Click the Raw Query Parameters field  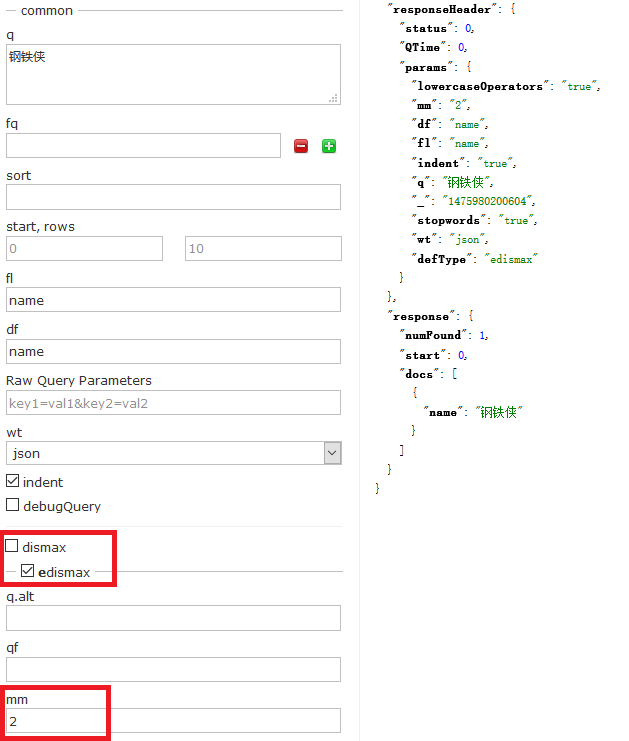173,403
